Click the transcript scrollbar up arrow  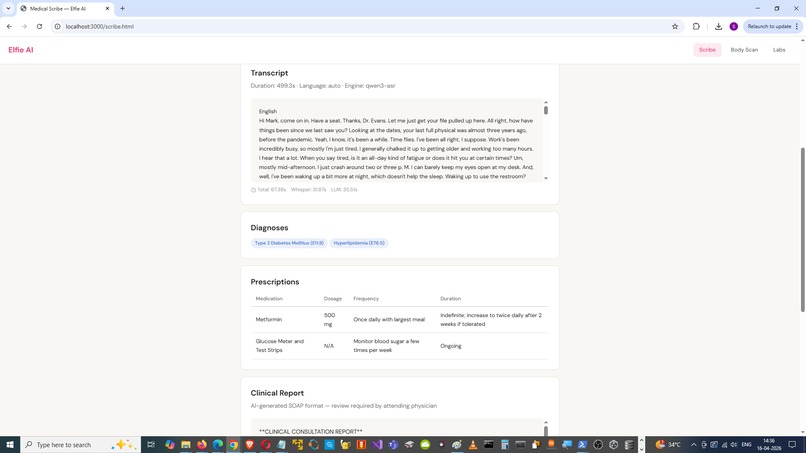tap(546, 102)
